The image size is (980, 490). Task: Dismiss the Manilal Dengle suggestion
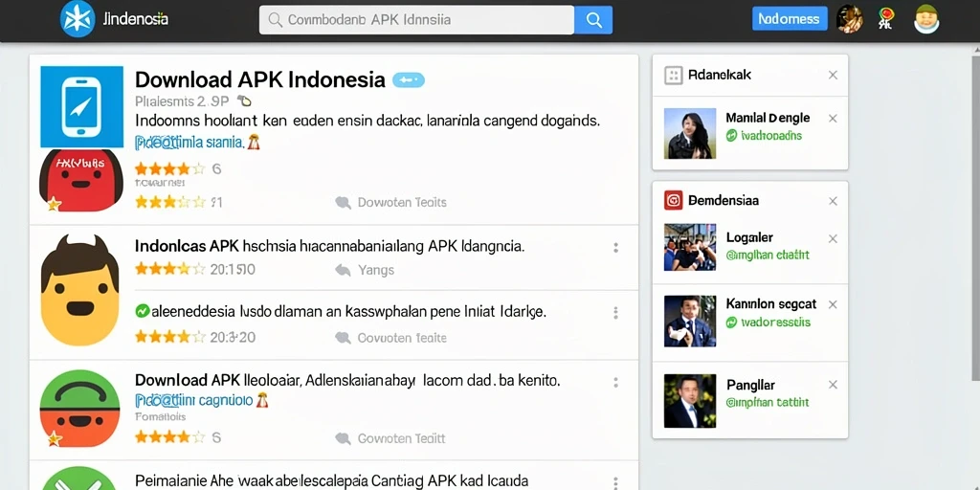833,118
